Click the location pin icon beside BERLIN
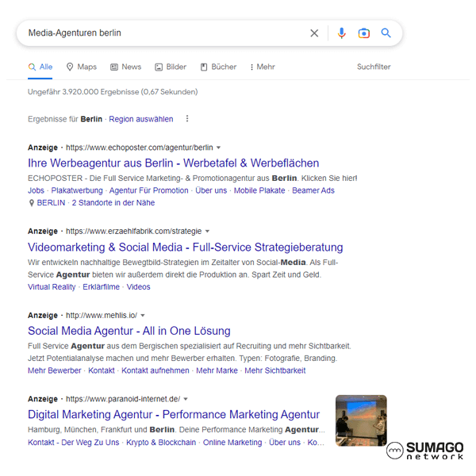476x476 pixels. click(x=31, y=203)
